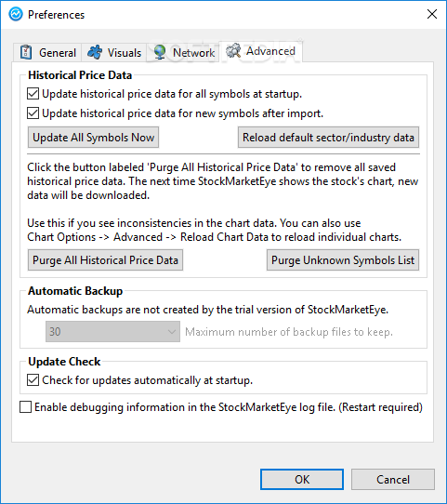Switch to the General tab
This screenshot has height=504, width=447.
[47, 52]
